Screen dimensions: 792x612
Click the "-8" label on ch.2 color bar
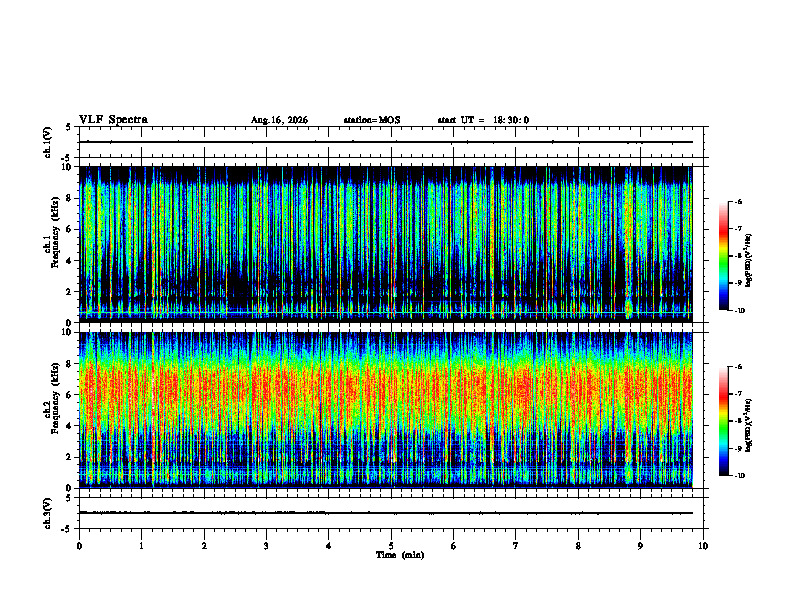pyautogui.click(x=738, y=421)
